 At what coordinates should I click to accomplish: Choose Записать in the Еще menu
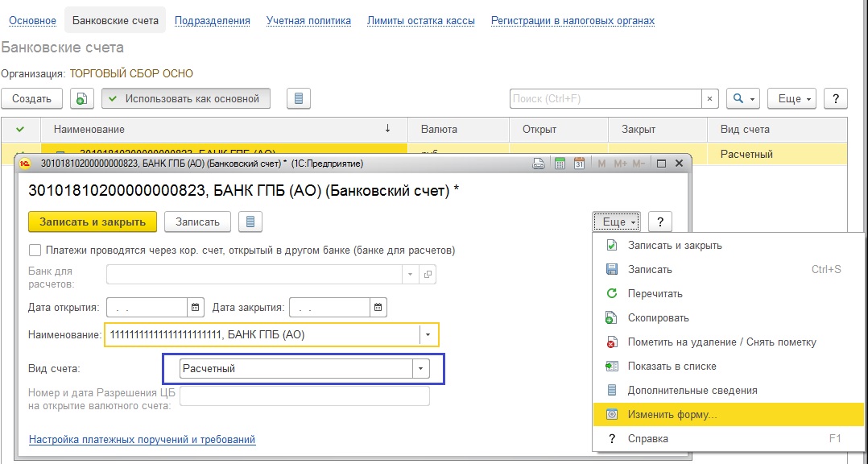(x=728, y=270)
